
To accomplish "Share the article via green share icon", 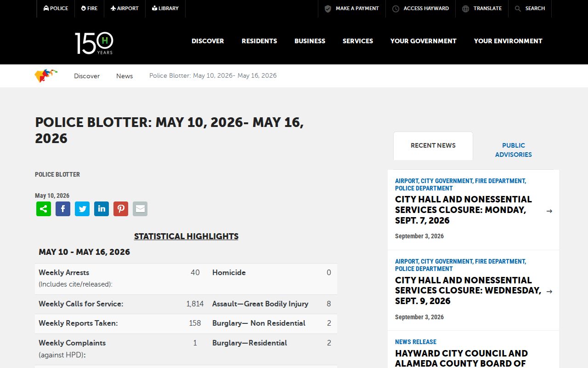I will [x=44, y=209].
